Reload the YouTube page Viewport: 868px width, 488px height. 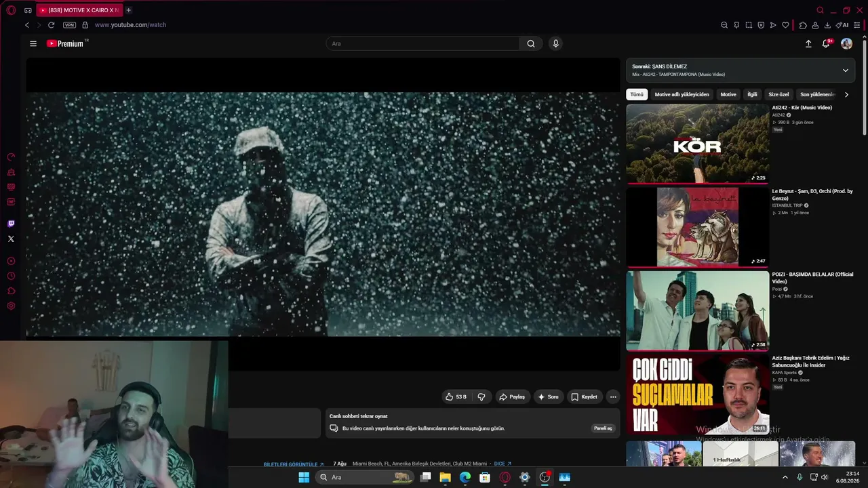[x=51, y=25]
